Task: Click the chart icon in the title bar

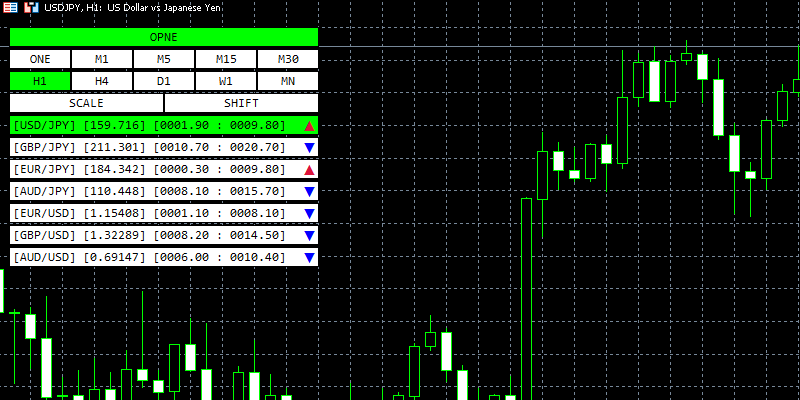Action: pyautogui.click(x=31, y=7)
